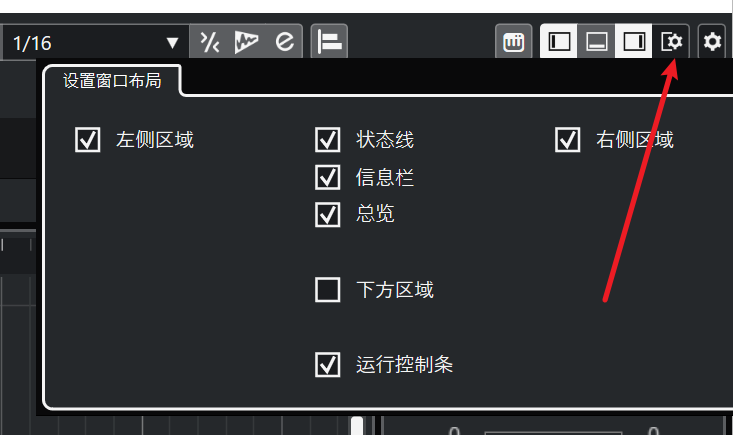The width and height of the screenshot is (733, 435).
Task: Toggle left zone visibility icon
Action: click(559, 42)
